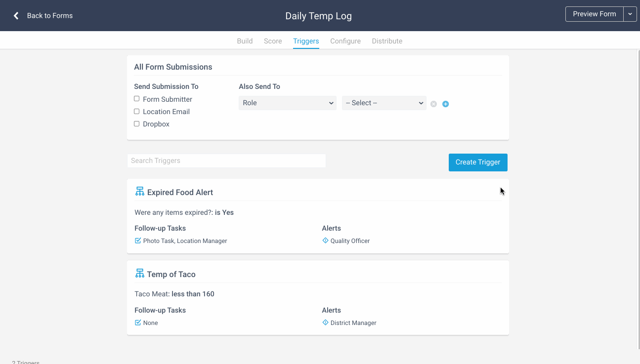Screen dimensions: 640x364
Task: Open the Role dropdown
Action: (287, 103)
